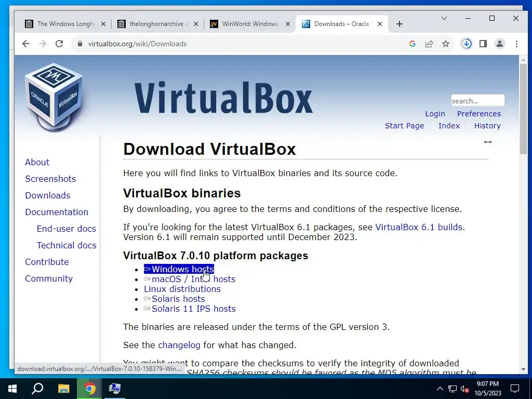Share this page via share icon

pyautogui.click(x=429, y=44)
